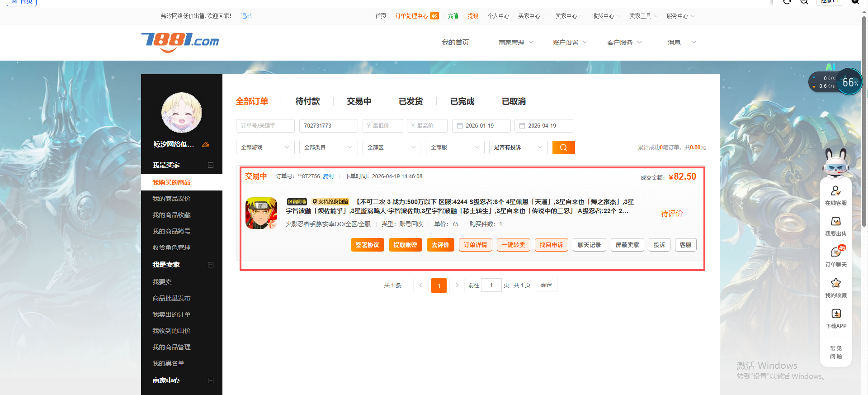Open the 全部服 dropdown
Viewport: 868px width, 395px height.
coord(455,148)
